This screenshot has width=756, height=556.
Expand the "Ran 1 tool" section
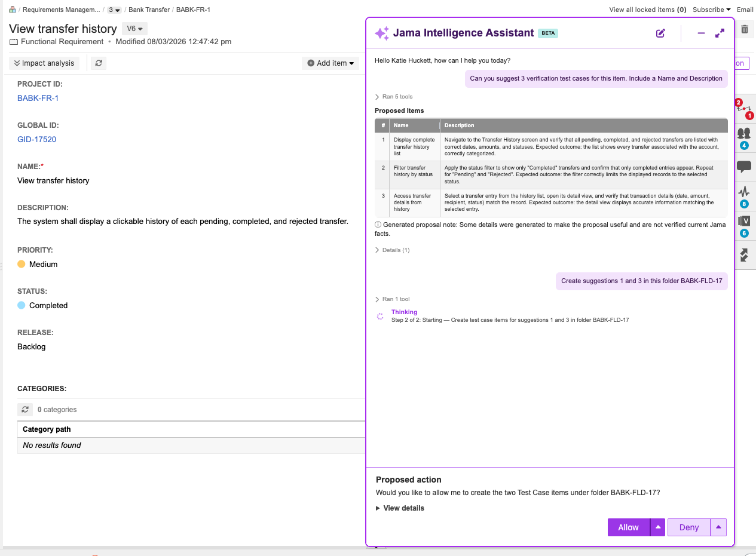point(392,299)
